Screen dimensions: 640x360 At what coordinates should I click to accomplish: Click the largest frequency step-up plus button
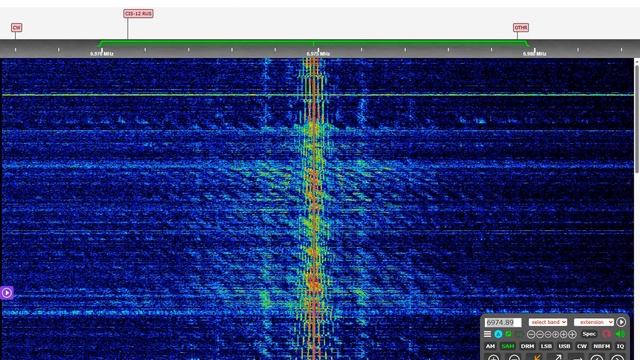[572, 334]
